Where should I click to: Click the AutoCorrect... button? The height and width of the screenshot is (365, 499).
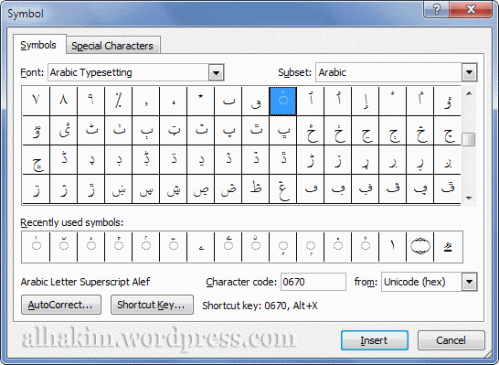pyautogui.click(x=61, y=305)
